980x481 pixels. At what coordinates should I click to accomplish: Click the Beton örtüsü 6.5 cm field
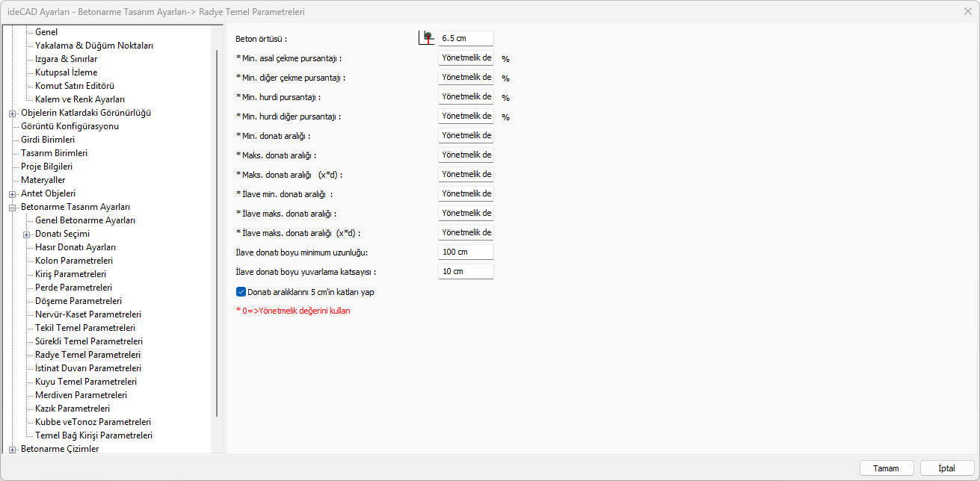click(x=466, y=38)
